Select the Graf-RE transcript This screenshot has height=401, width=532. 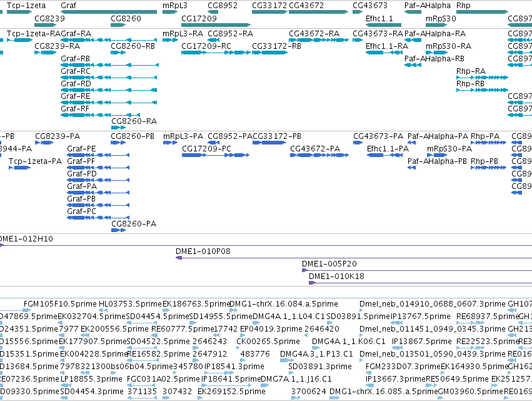click(x=109, y=103)
